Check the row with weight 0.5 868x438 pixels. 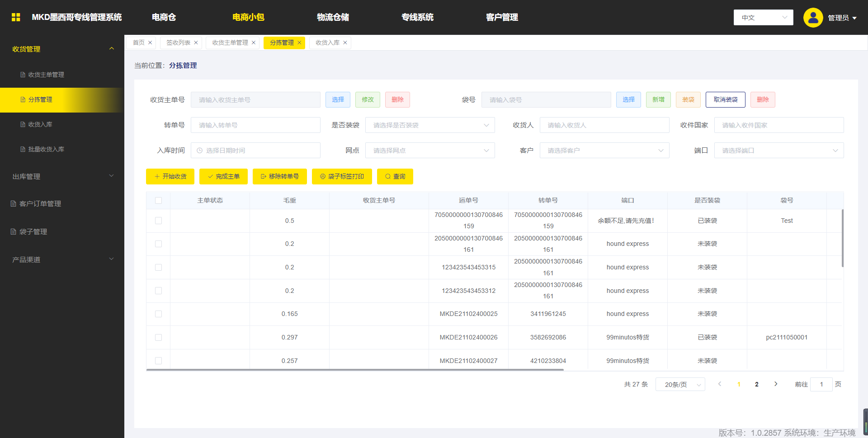158,221
